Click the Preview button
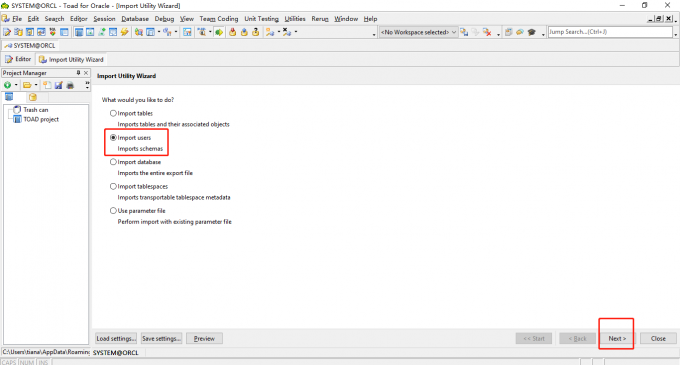 [204, 339]
